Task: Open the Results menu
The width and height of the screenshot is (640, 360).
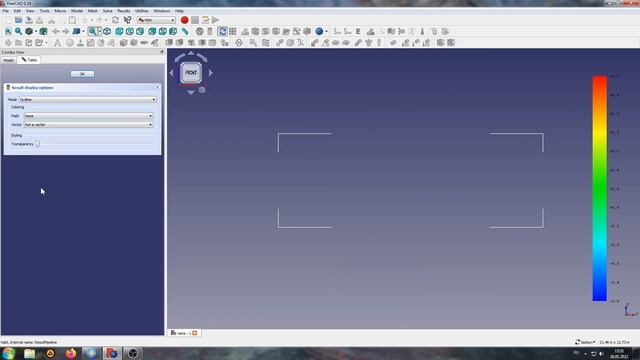Action: point(124,11)
